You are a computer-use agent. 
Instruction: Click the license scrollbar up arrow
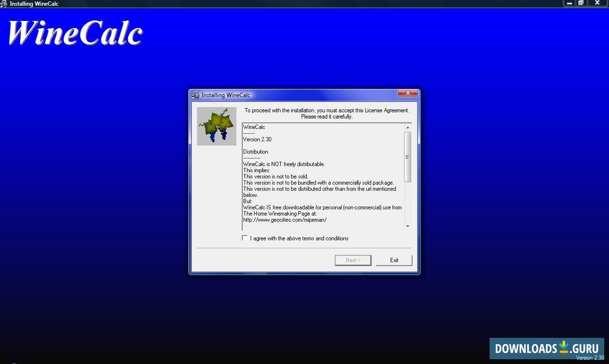408,128
